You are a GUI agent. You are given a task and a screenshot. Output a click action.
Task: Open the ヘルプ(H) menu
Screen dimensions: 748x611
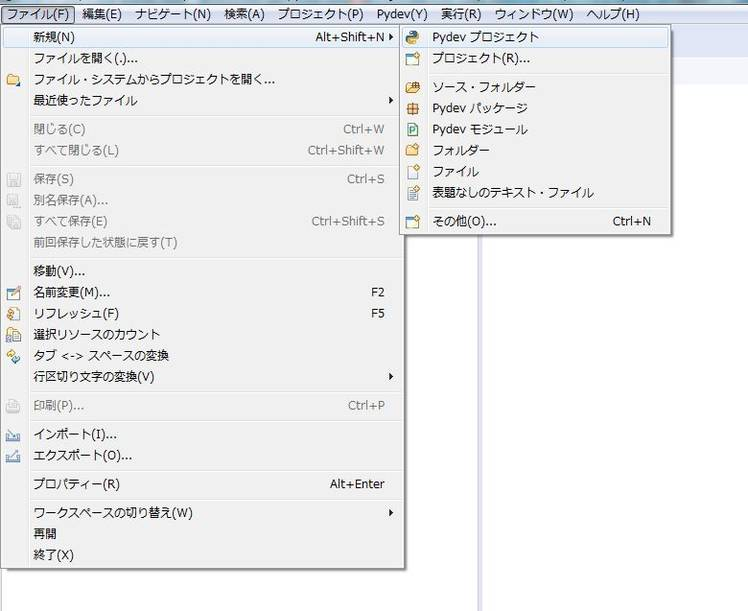[x=613, y=14]
